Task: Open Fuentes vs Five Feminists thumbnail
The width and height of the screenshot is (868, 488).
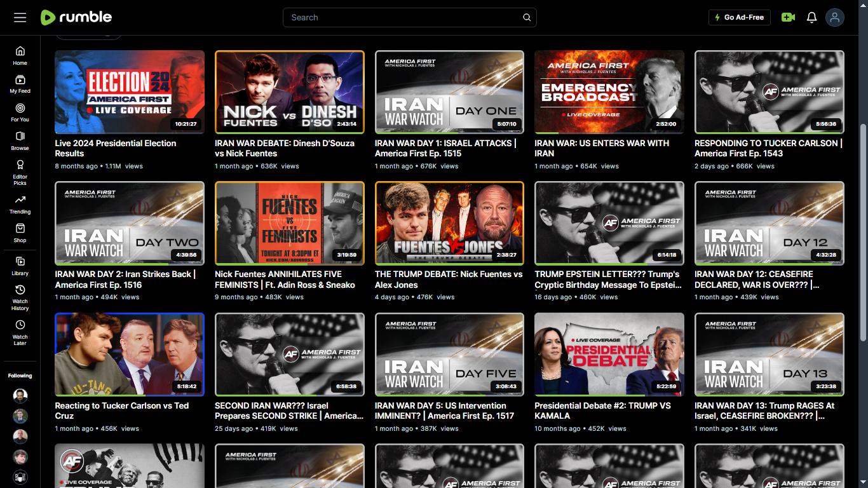Action: pyautogui.click(x=290, y=223)
